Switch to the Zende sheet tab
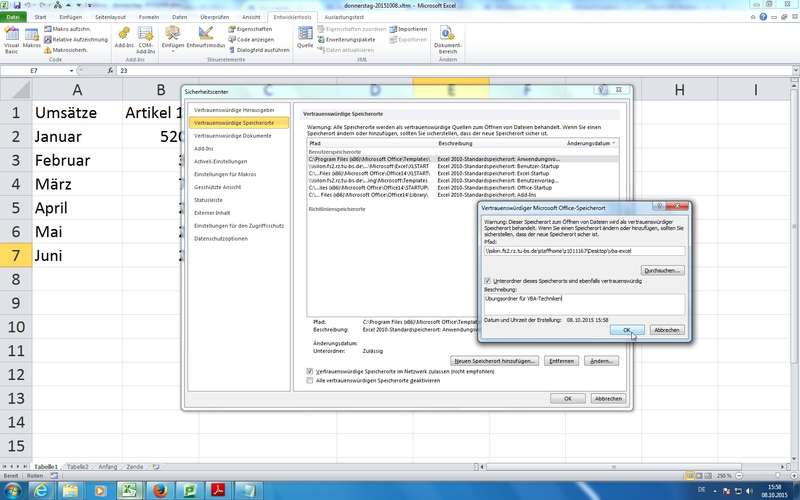Screen dimensions: 800x500 coord(135,467)
